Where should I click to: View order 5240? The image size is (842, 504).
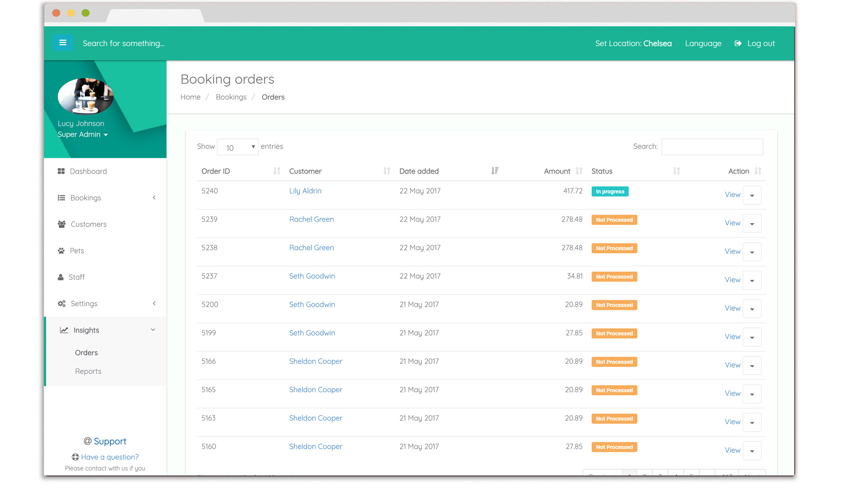point(732,195)
